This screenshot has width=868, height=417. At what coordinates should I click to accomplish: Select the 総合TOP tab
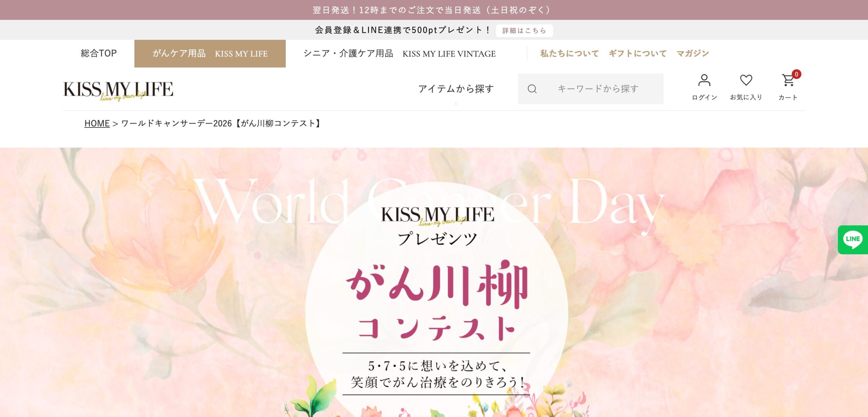[x=99, y=53]
